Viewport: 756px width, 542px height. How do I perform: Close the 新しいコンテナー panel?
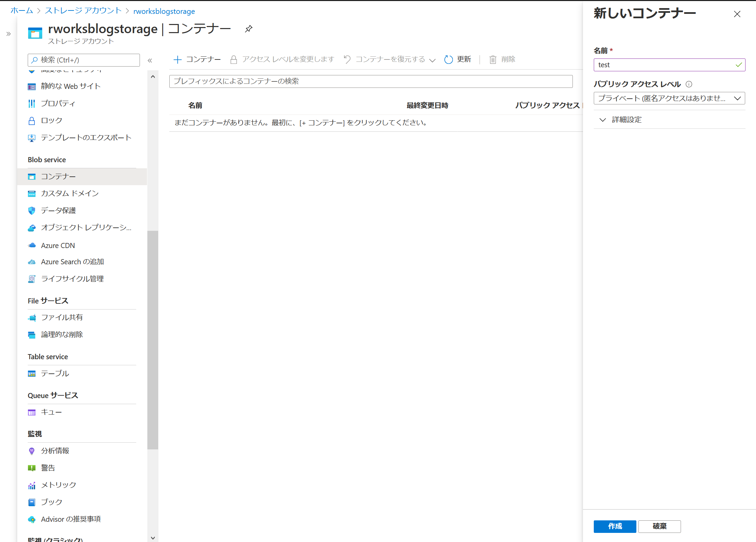(737, 14)
